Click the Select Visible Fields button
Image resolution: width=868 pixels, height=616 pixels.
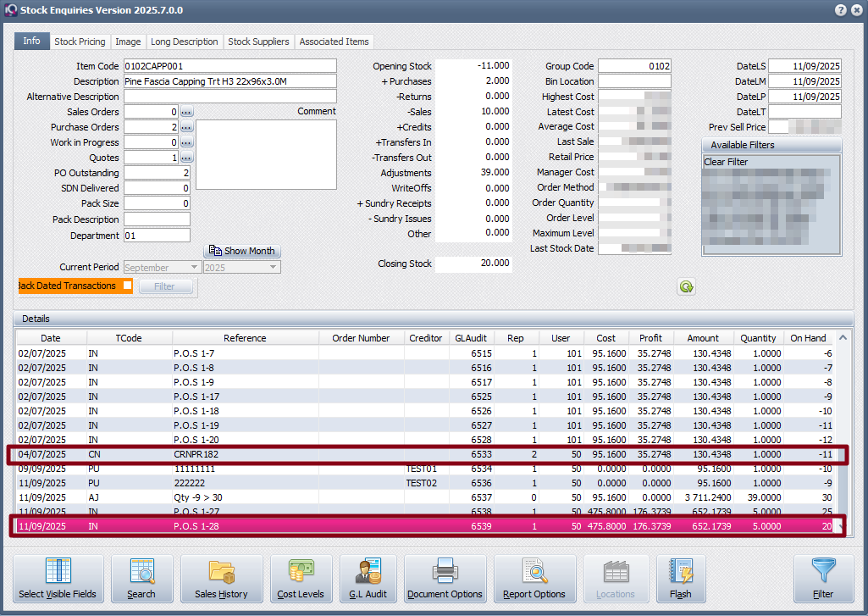(x=58, y=579)
